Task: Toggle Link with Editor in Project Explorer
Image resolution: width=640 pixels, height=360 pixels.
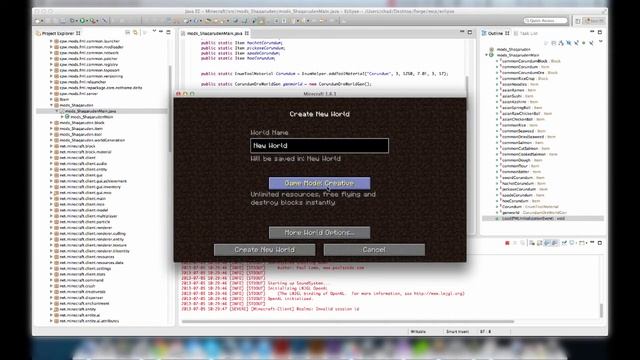Action: point(135,33)
